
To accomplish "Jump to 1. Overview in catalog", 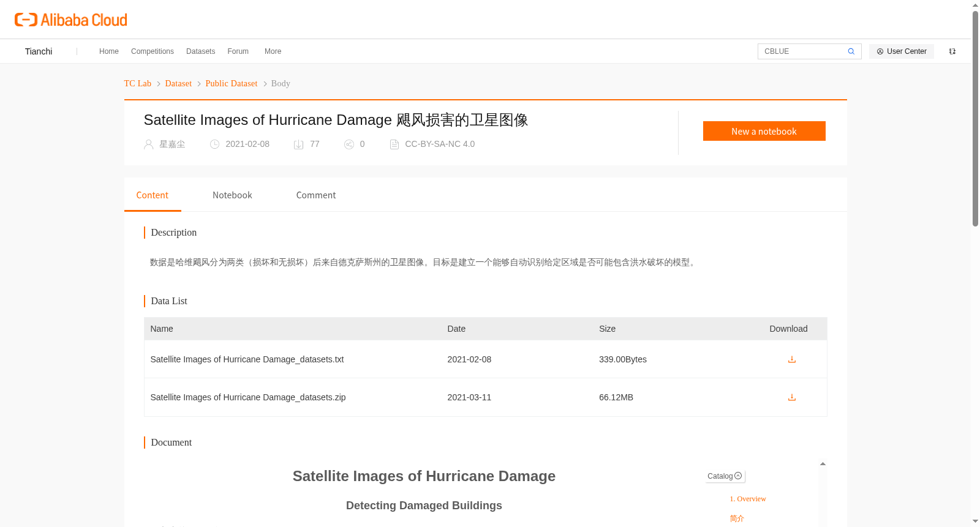I will click(748, 499).
